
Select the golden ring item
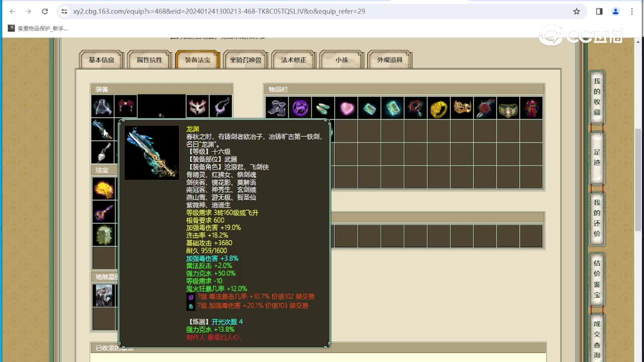pyautogui.click(x=439, y=108)
